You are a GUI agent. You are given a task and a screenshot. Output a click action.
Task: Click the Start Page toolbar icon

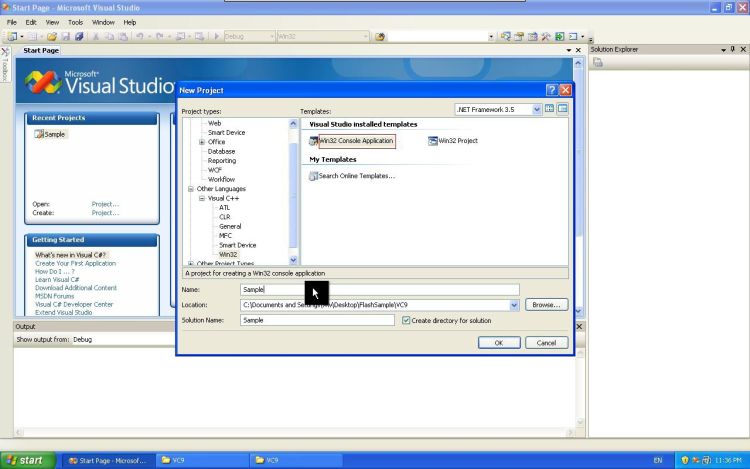[560, 36]
